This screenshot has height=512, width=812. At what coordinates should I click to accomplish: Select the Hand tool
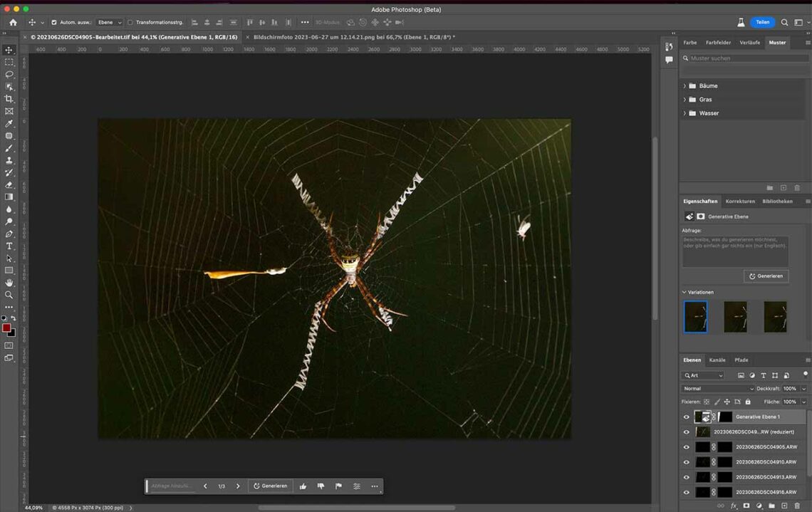pos(9,283)
